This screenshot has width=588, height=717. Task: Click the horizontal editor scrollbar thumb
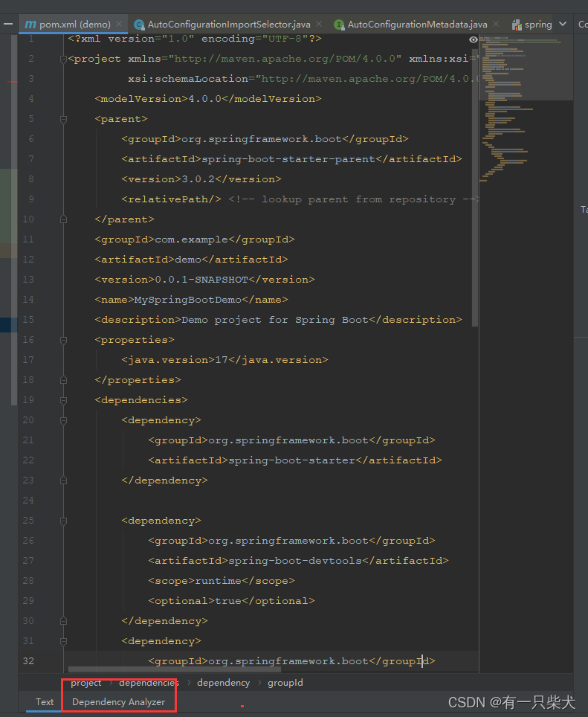coord(174,669)
